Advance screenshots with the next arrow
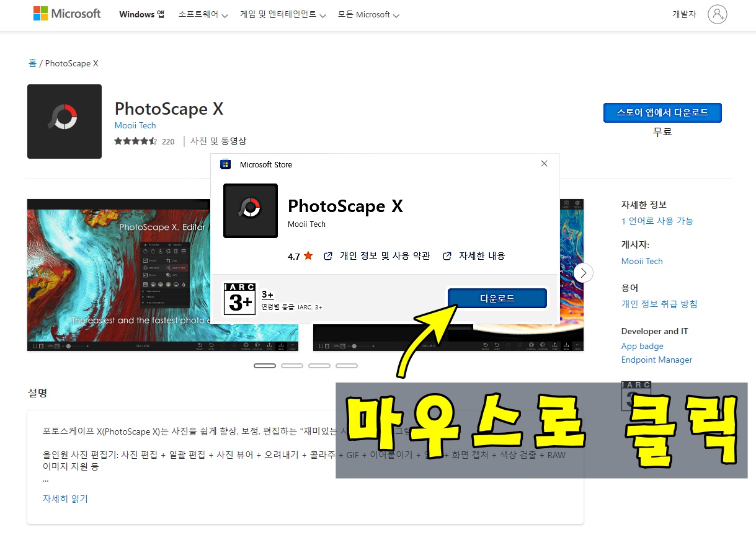The image size is (756, 540). (x=584, y=273)
